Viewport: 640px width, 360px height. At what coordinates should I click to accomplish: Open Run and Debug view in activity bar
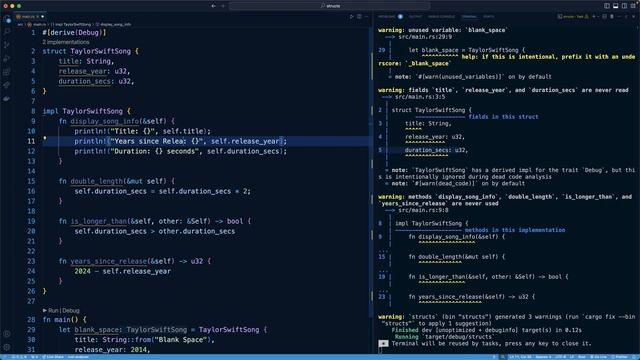[x=7, y=58]
